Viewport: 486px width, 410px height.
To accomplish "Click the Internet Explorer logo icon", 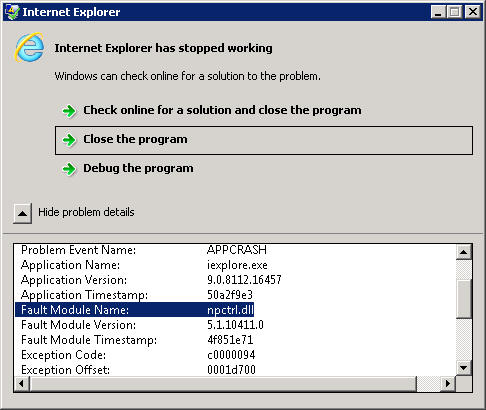I will click(29, 47).
